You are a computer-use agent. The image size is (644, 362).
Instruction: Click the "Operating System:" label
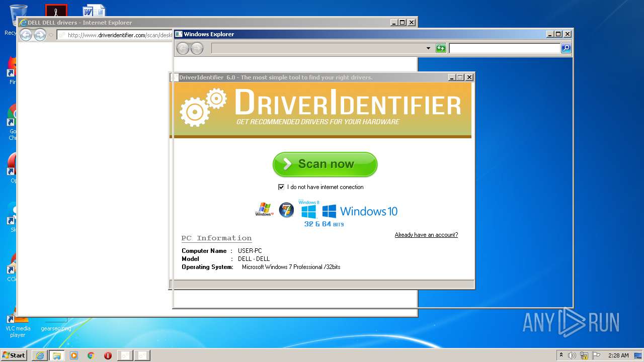tap(207, 267)
